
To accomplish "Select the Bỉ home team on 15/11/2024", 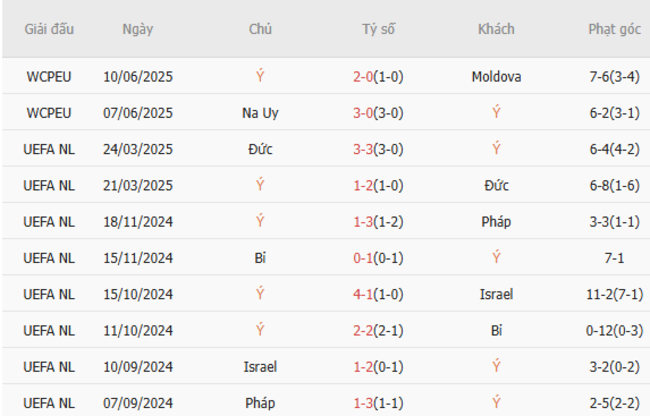I will point(260,258).
